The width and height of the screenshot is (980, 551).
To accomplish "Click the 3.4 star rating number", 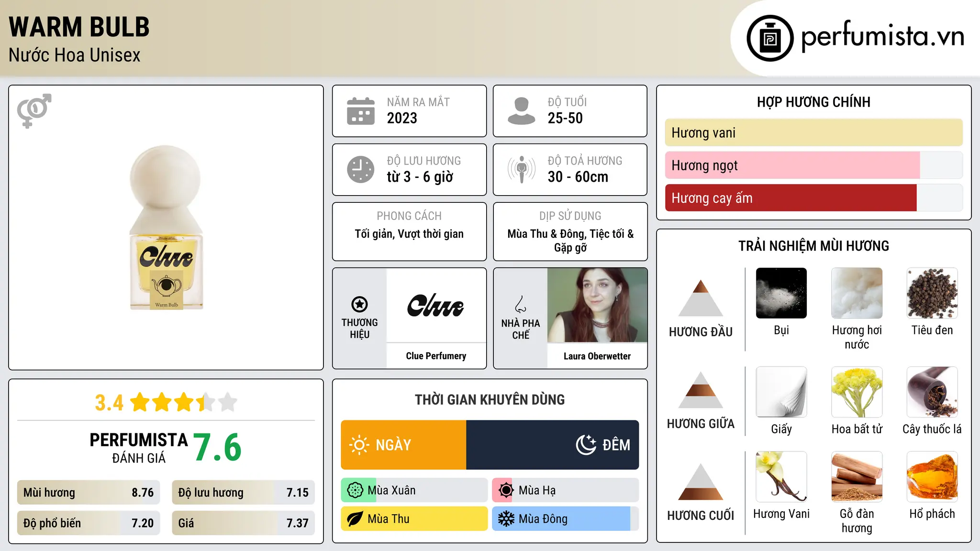I will pos(109,403).
